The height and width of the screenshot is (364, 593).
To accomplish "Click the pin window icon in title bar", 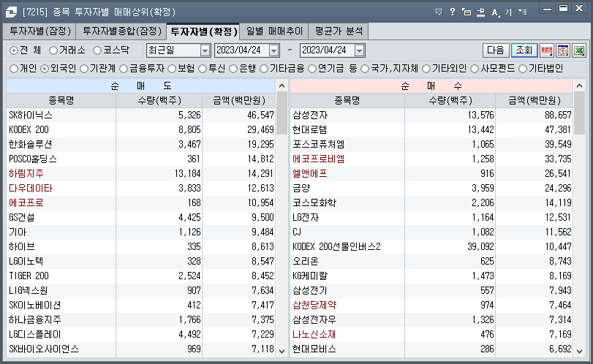I will [480, 12].
